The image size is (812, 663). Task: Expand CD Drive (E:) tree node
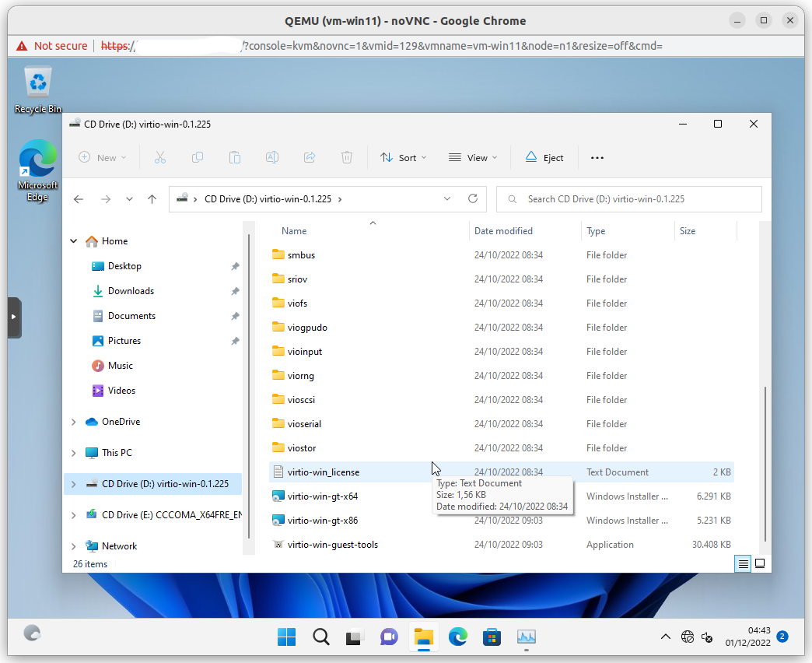click(74, 515)
